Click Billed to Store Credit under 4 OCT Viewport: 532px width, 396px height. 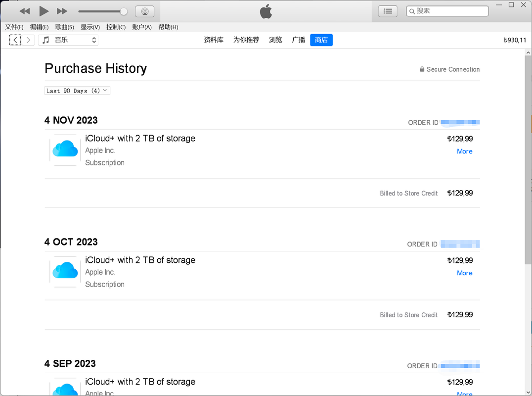coord(408,315)
